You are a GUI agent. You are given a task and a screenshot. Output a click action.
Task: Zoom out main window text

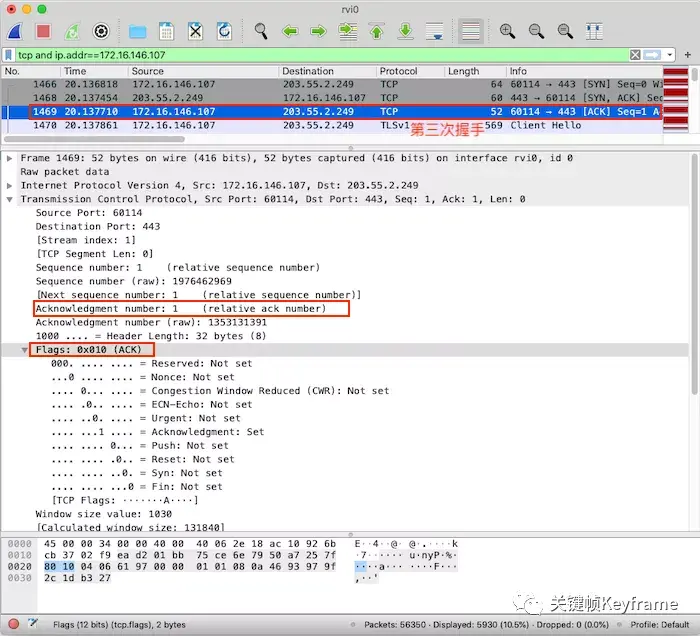[x=536, y=31]
